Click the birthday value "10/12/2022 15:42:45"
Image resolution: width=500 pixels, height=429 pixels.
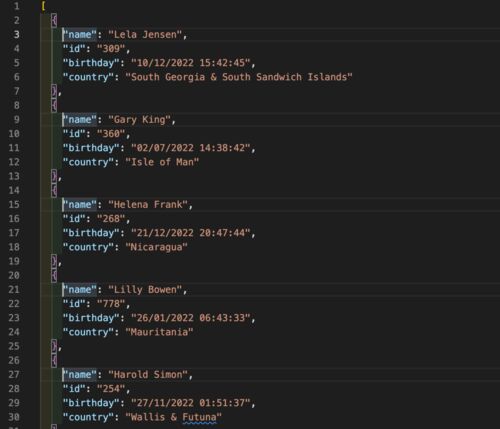click(191, 63)
